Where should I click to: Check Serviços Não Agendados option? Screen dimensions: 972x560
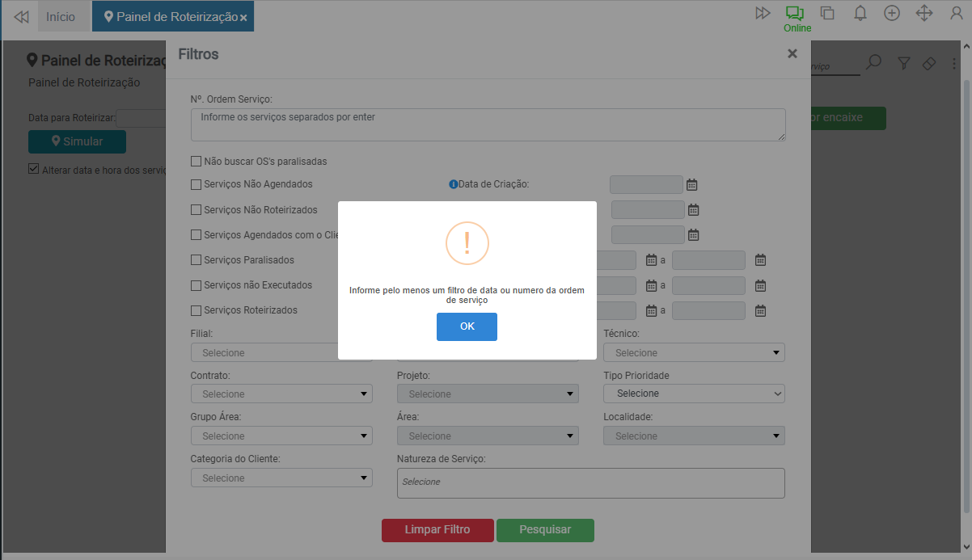click(x=196, y=184)
